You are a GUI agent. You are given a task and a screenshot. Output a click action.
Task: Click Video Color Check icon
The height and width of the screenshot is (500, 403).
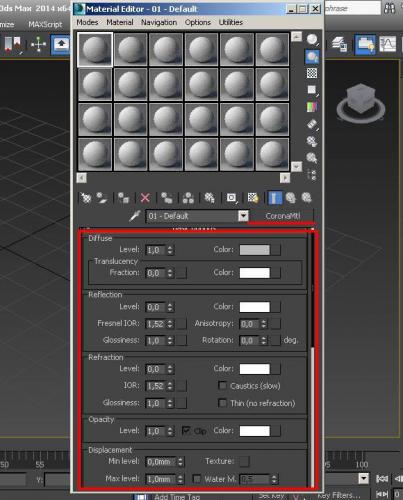[312, 107]
